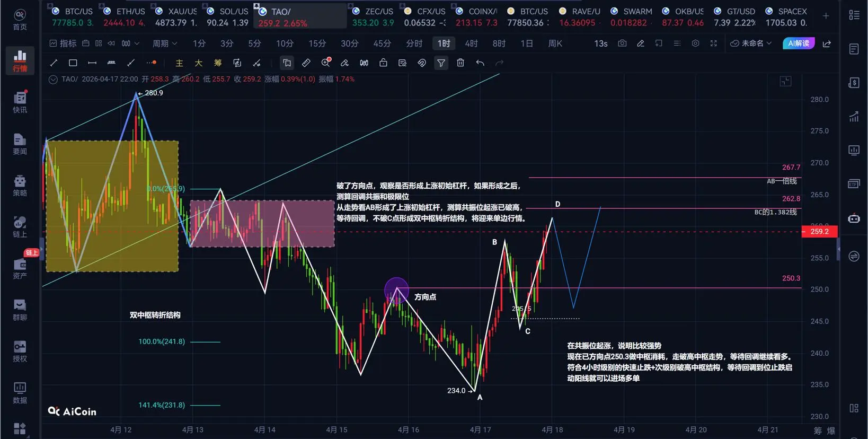Select the eraser tool in drawing toolbar
The image size is (868, 439).
[x=344, y=63]
